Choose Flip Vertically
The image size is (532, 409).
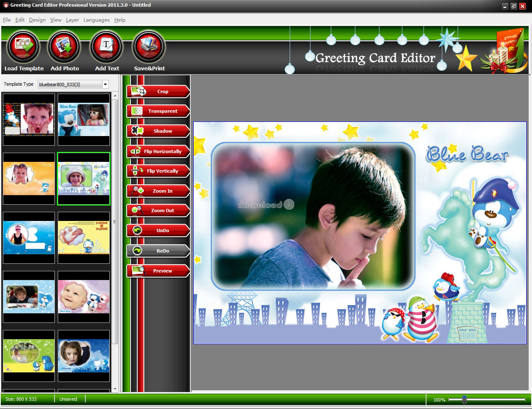coord(158,171)
